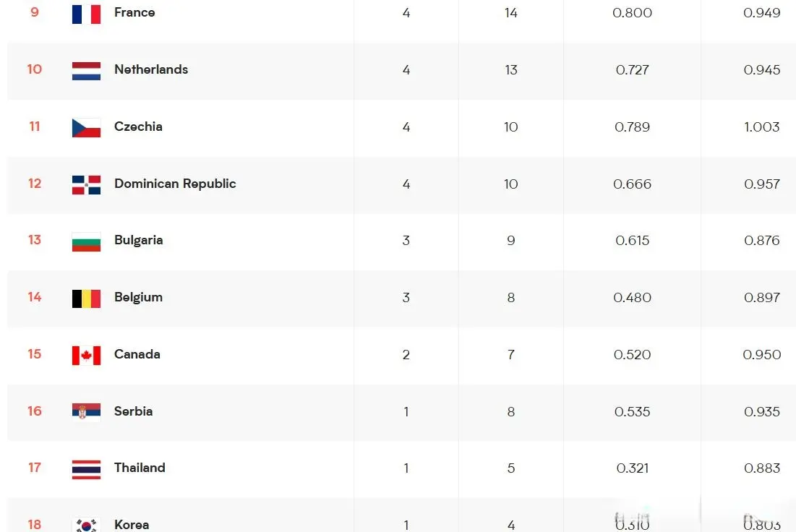
Task: Open the Dominican Republic team link
Action: (x=175, y=184)
